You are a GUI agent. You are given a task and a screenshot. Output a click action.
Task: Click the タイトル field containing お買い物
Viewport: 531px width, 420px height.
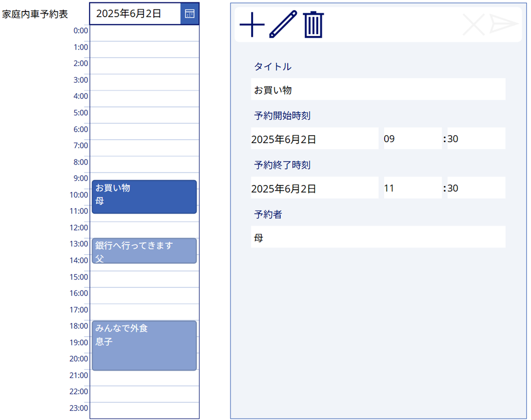[x=378, y=89]
